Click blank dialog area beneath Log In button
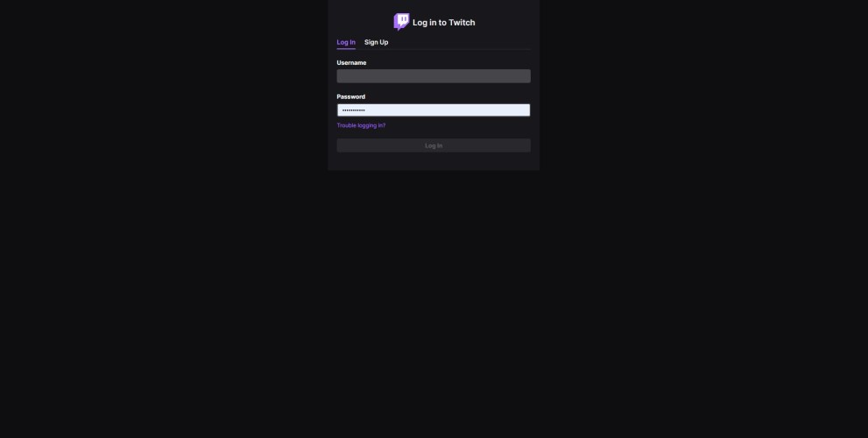Screen dimensions: 868x438 [x=434, y=161]
